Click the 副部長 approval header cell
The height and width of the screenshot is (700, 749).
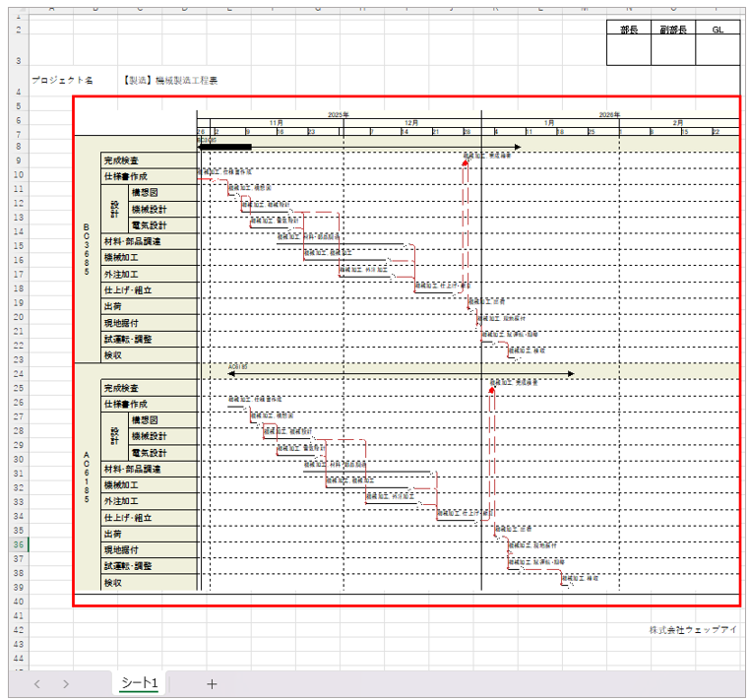[672, 30]
